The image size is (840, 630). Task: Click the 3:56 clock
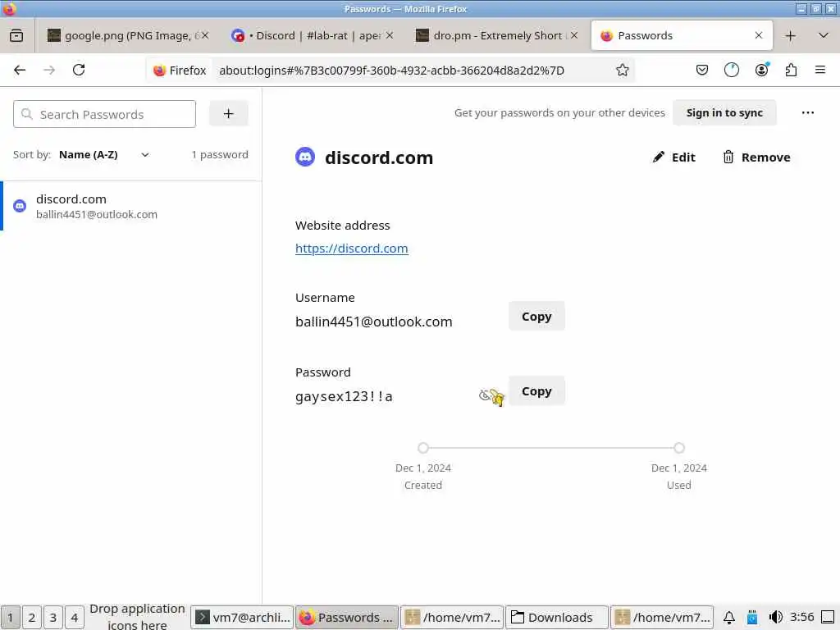tap(802, 617)
